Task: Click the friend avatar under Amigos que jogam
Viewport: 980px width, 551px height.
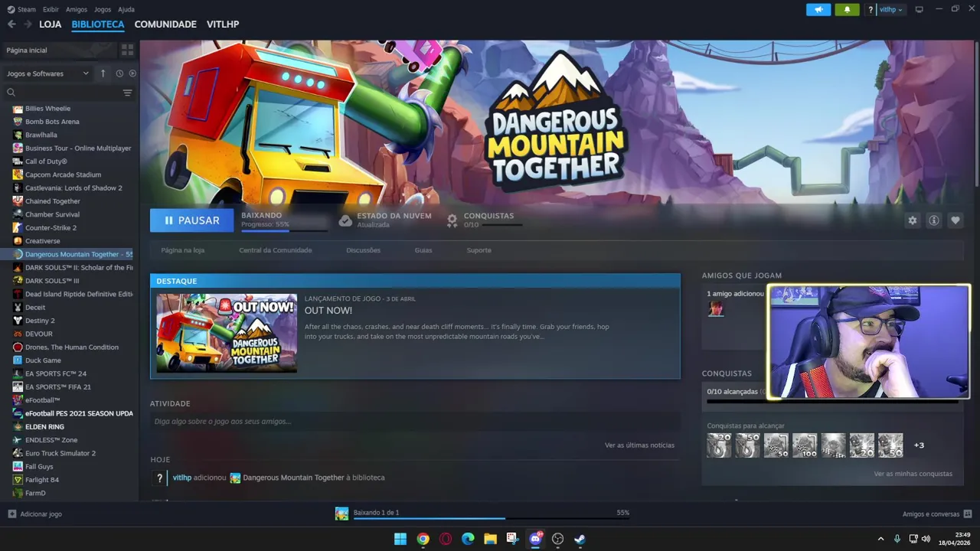Action: coord(716,308)
